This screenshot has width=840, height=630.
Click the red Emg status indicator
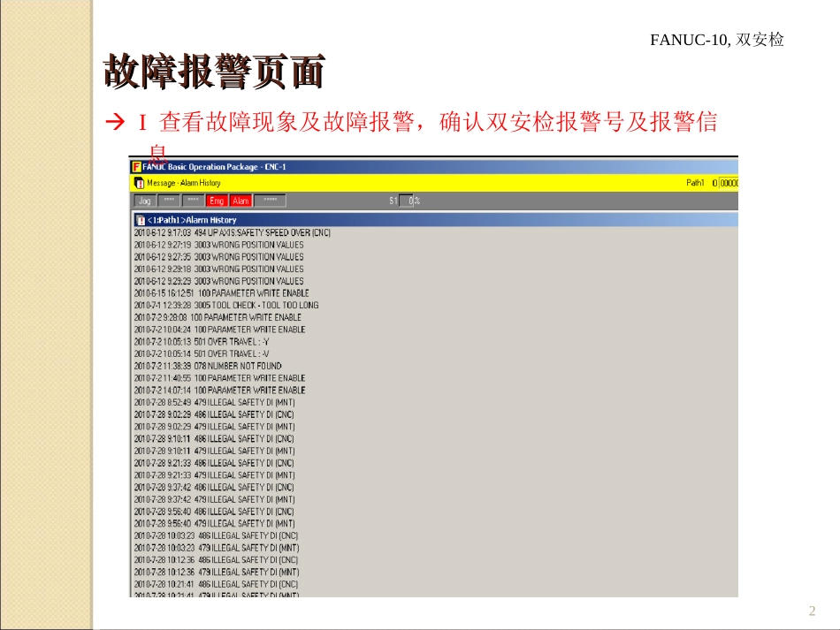217,201
